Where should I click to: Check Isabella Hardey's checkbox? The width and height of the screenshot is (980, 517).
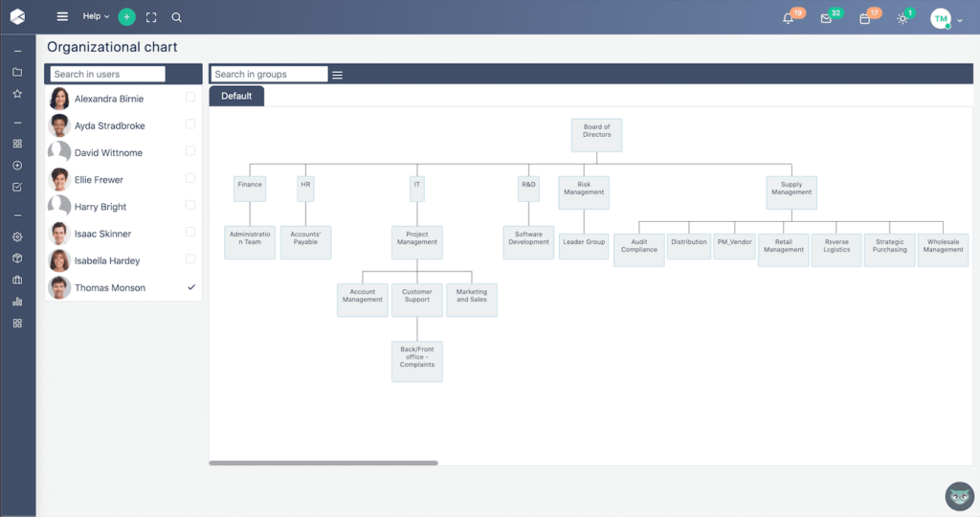(x=190, y=258)
